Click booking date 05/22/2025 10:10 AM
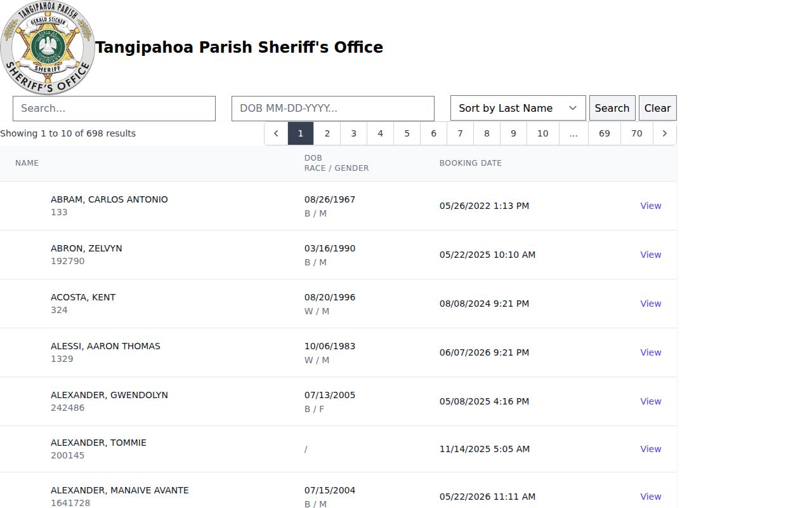This screenshot has height=508, width=812. pyautogui.click(x=487, y=255)
